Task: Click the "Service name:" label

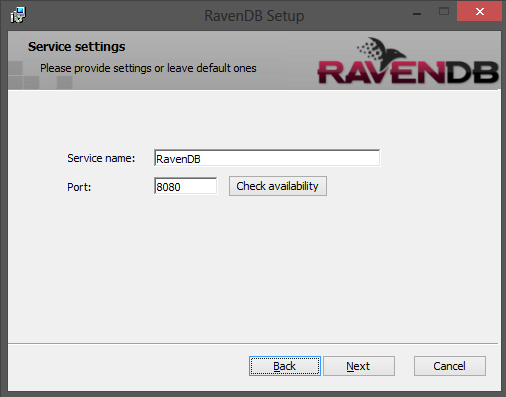Action: pos(101,158)
